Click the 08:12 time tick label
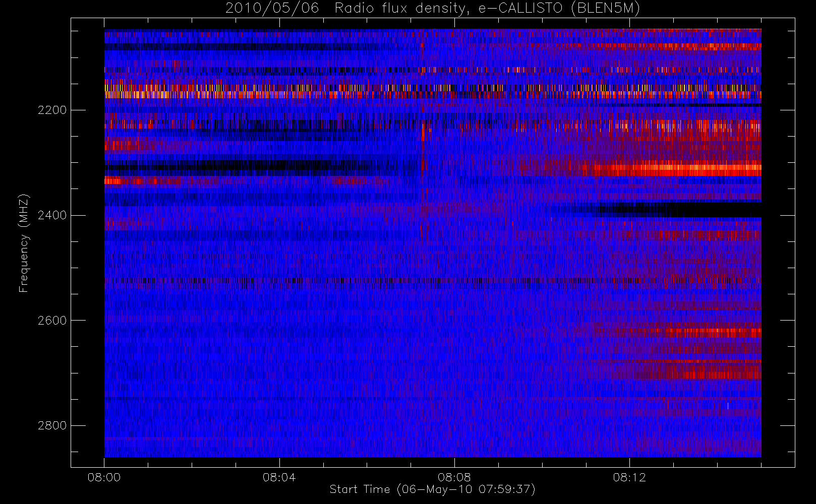The image size is (816, 504). [629, 477]
